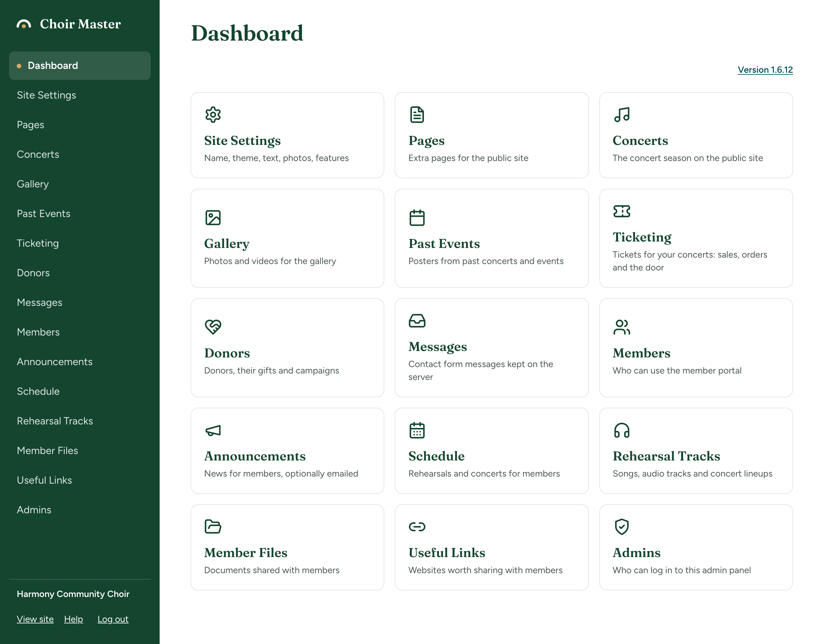Click the 'Harmony Community Choir' sidebar text
824x644 pixels.
click(x=73, y=594)
